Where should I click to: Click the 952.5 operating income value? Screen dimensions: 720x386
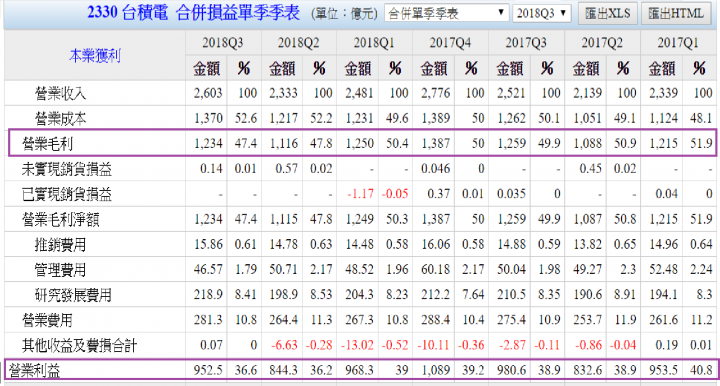(x=208, y=370)
